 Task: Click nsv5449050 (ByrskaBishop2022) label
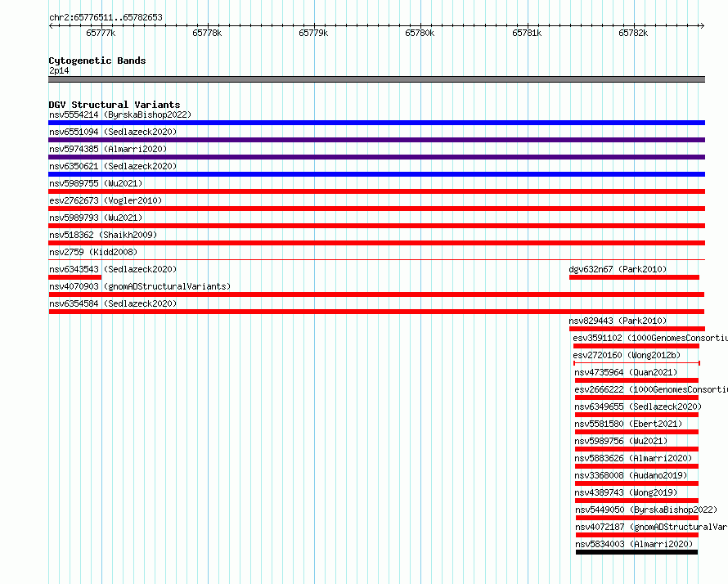tap(646, 510)
